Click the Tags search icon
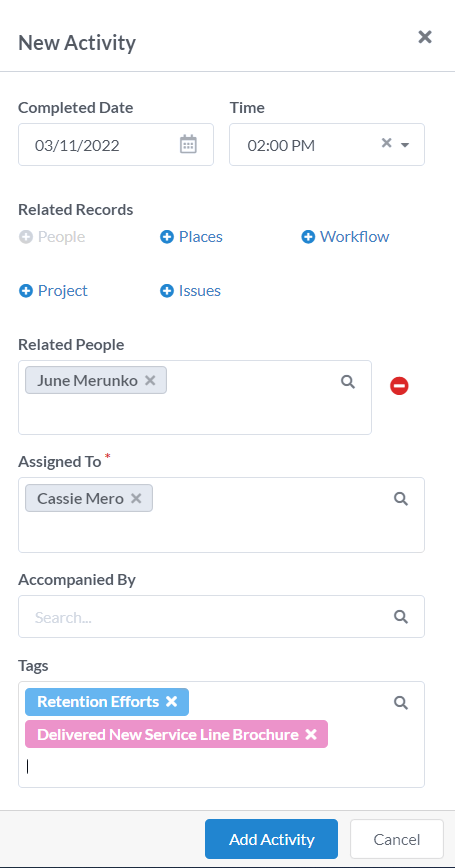This screenshot has height=868, width=455. [x=401, y=702]
